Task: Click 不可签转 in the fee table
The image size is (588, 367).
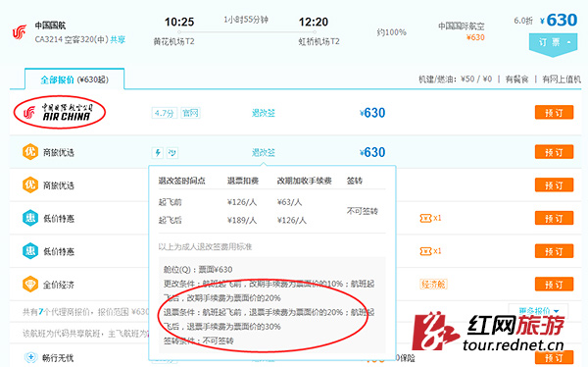Action: (362, 211)
